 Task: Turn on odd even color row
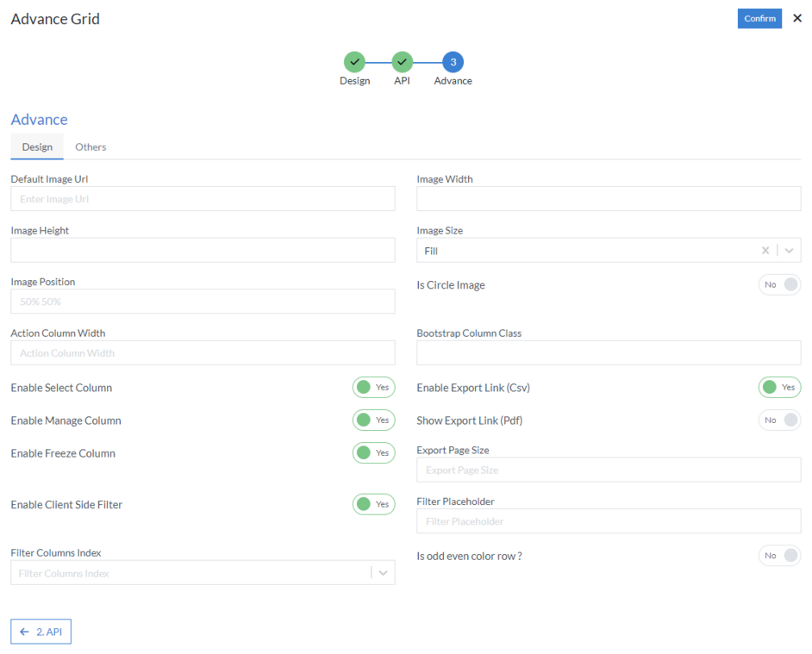point(779,556)
